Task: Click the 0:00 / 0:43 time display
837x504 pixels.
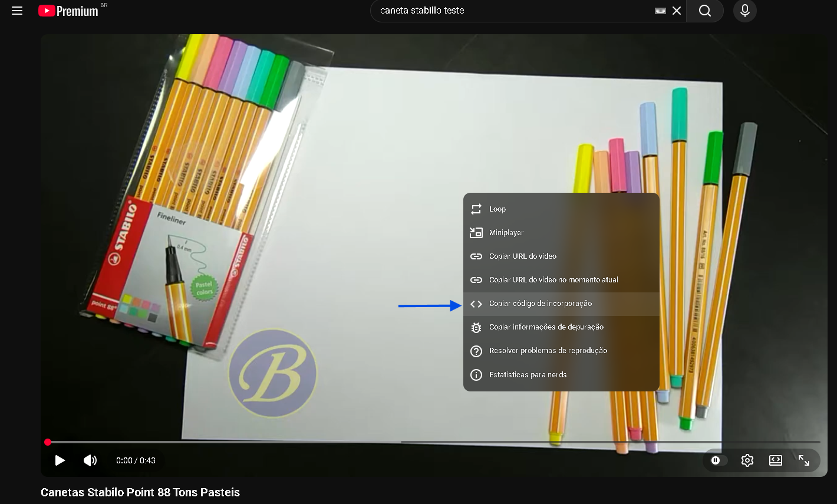Action: click(136, 460)
